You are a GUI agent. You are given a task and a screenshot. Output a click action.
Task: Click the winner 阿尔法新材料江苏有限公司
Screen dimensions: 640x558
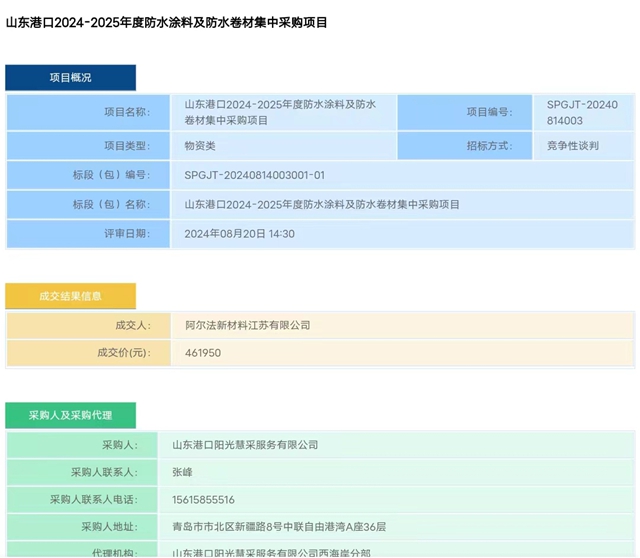coord(248,325)
